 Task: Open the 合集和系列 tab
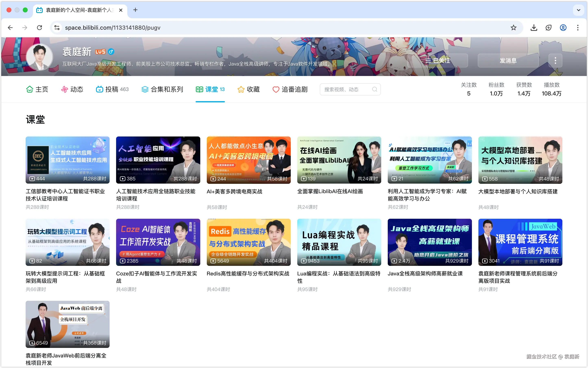pos(162,89)
